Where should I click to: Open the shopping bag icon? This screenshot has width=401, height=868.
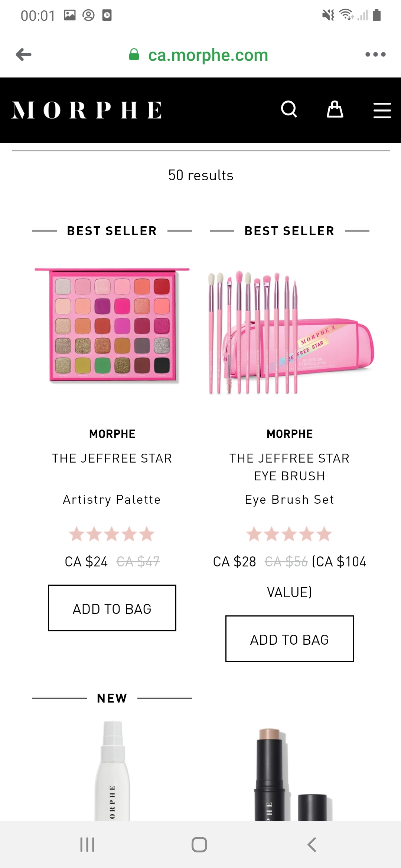click(335, 109)
